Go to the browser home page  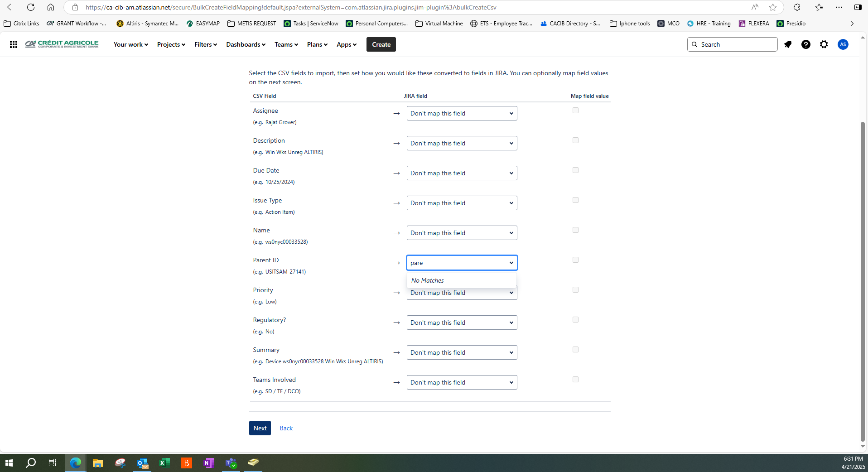(x=51, y=7)
